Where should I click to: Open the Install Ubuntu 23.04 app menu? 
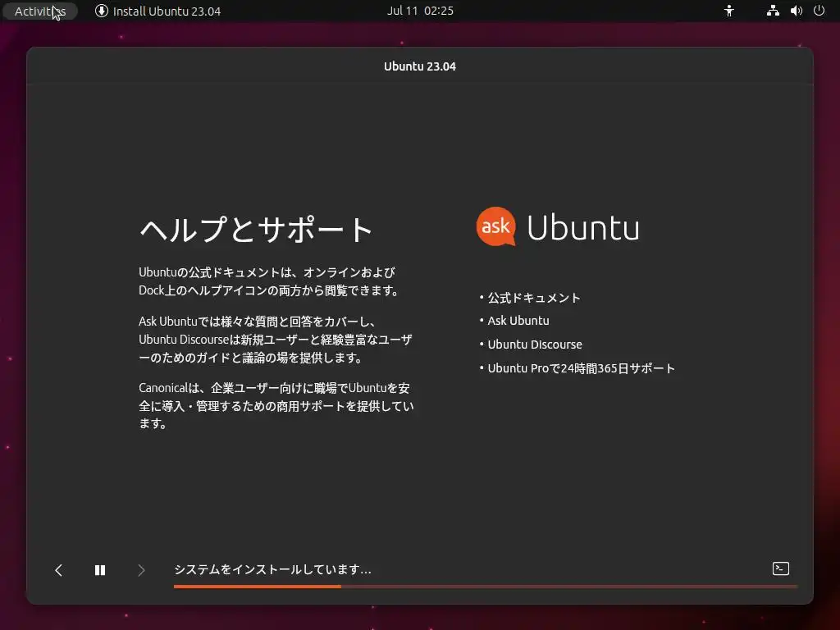(x=158, y=11)
